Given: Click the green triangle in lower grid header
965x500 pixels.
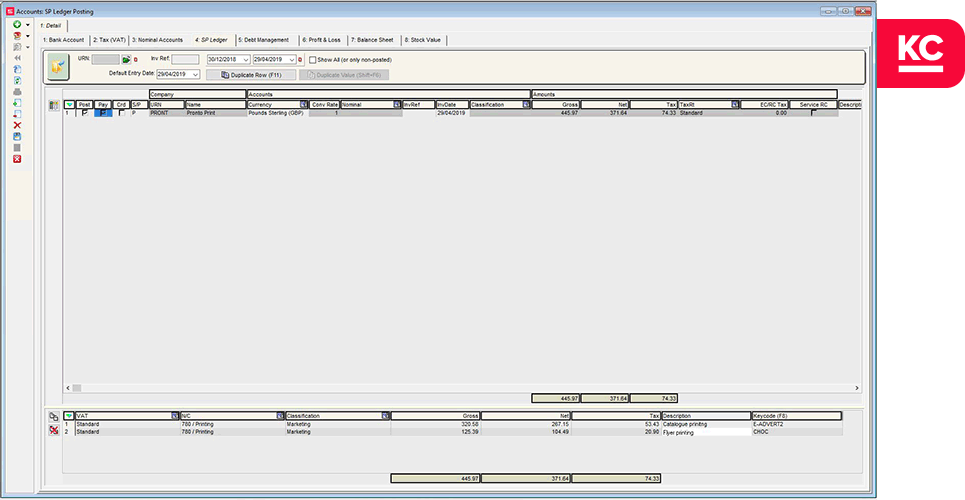Looking at the screenshot, I should [69, 416].
